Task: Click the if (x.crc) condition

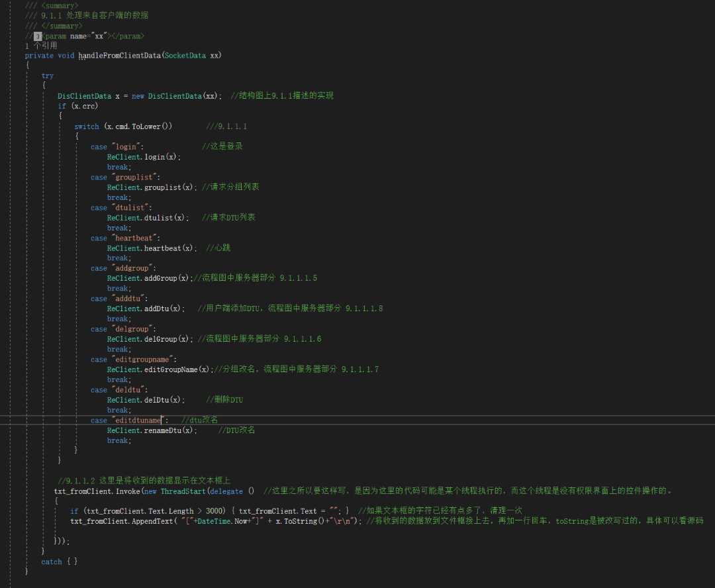Action: pos(78,107)
